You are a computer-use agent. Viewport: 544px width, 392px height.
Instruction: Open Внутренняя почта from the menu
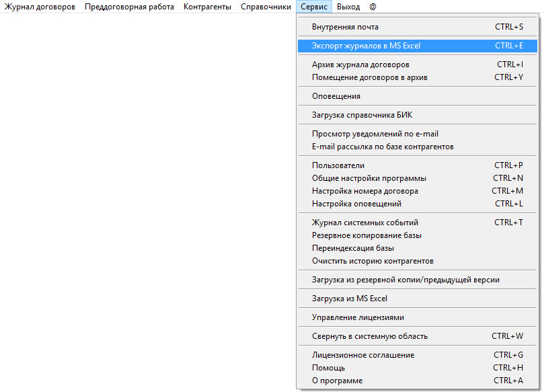pos(345,27)
